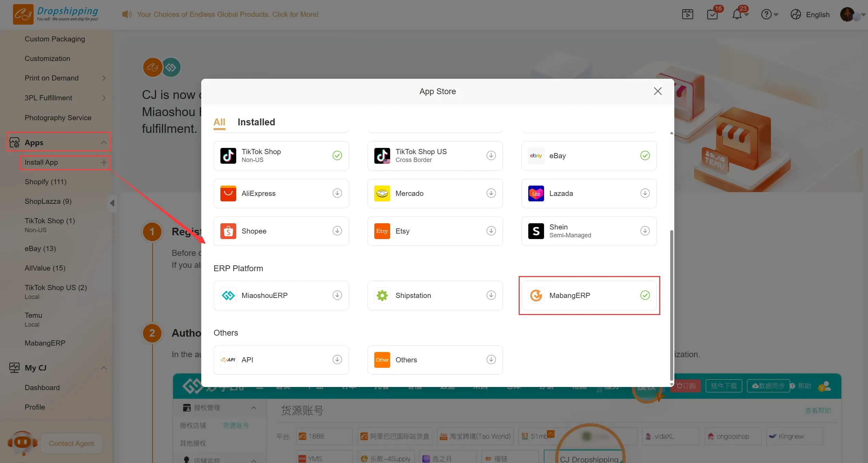Click the download icon for AliExpress

click(x=337, y=193)
